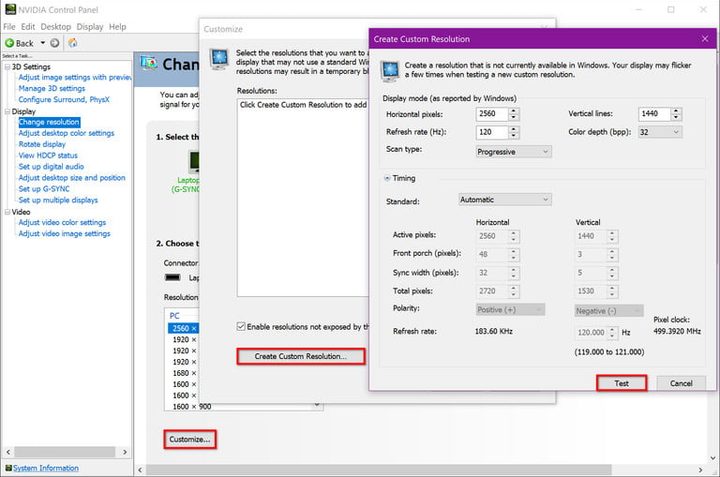Viewport: 720px width, 477px height.
Task: Adjust Vertical lines with its stepper
Action: coord(676,114)
